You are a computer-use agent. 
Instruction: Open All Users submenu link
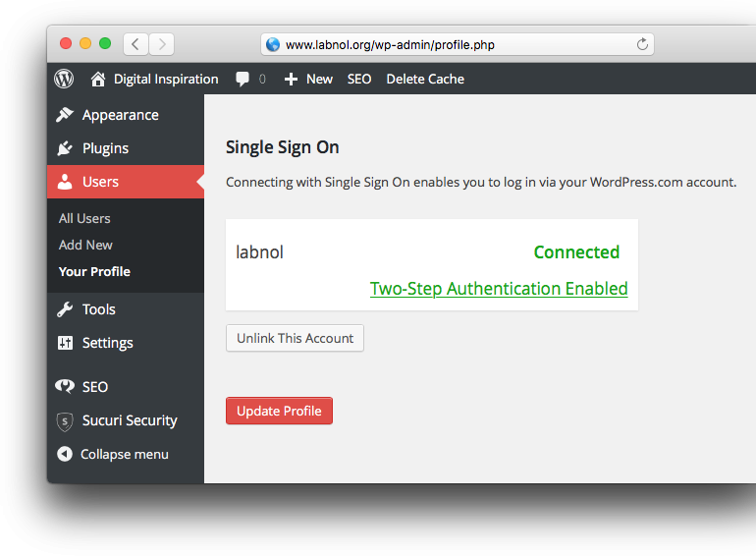point(84,218)
